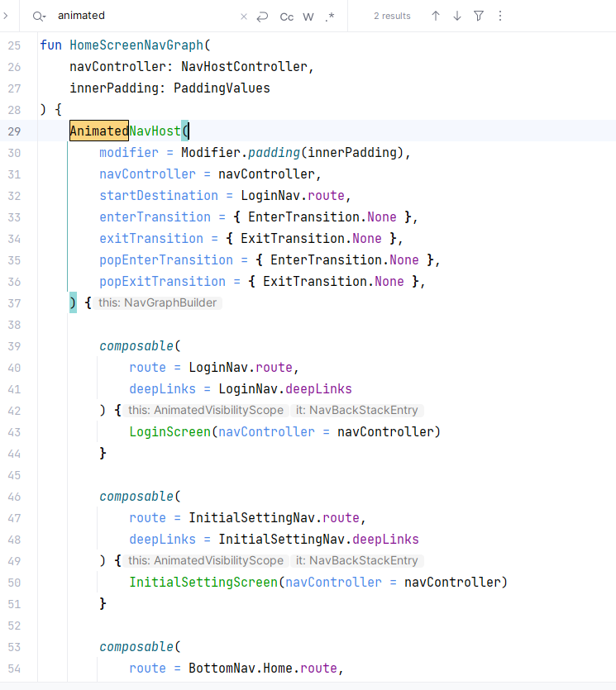
Task: Click 'this: NavGraphBuilder' inlay hint
Action: pos(158,302)
